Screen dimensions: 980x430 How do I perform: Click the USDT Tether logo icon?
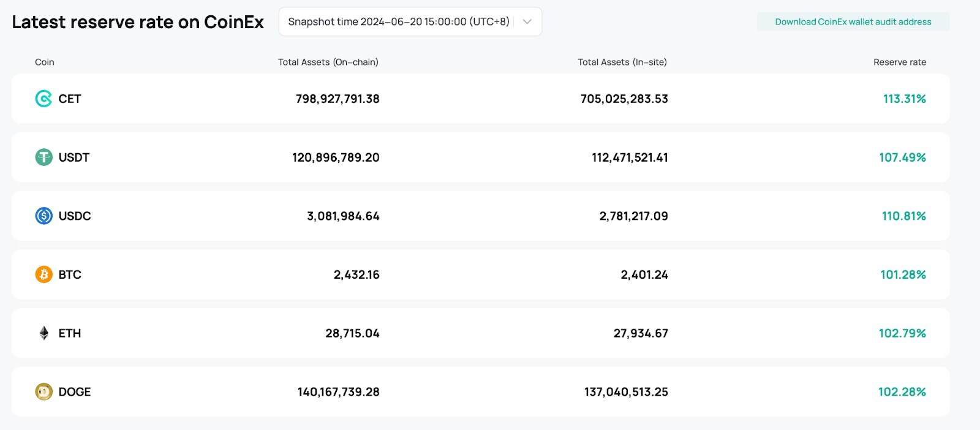(x=43, y=157)
